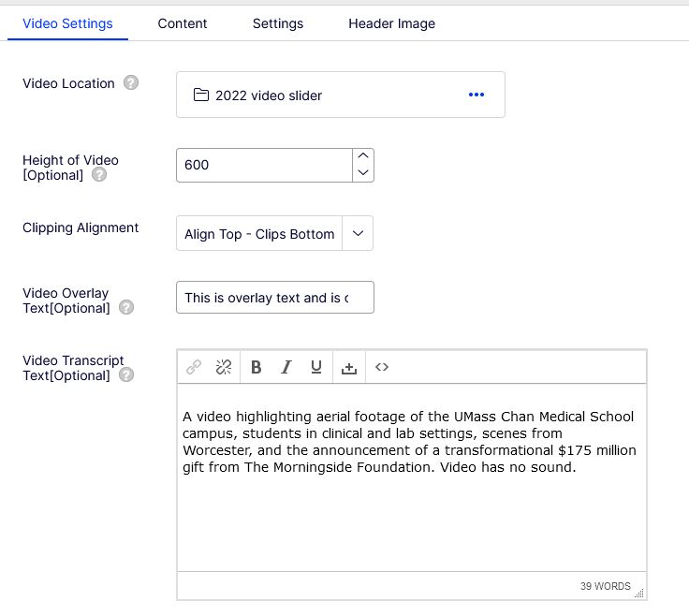Click the insert file upload icon
Viewport: 689px width, 616px height.
pos(349,367)
